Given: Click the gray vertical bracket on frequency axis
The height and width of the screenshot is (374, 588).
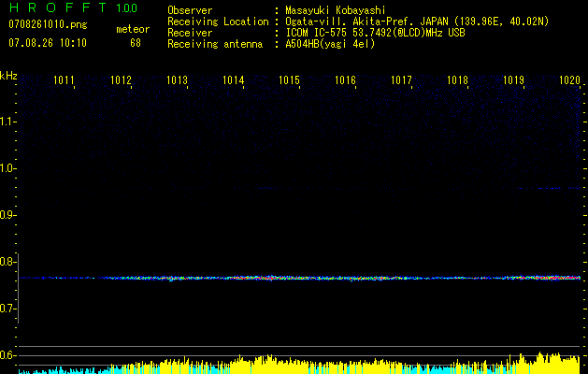Looking at the screenshot, I should [18, 288].
